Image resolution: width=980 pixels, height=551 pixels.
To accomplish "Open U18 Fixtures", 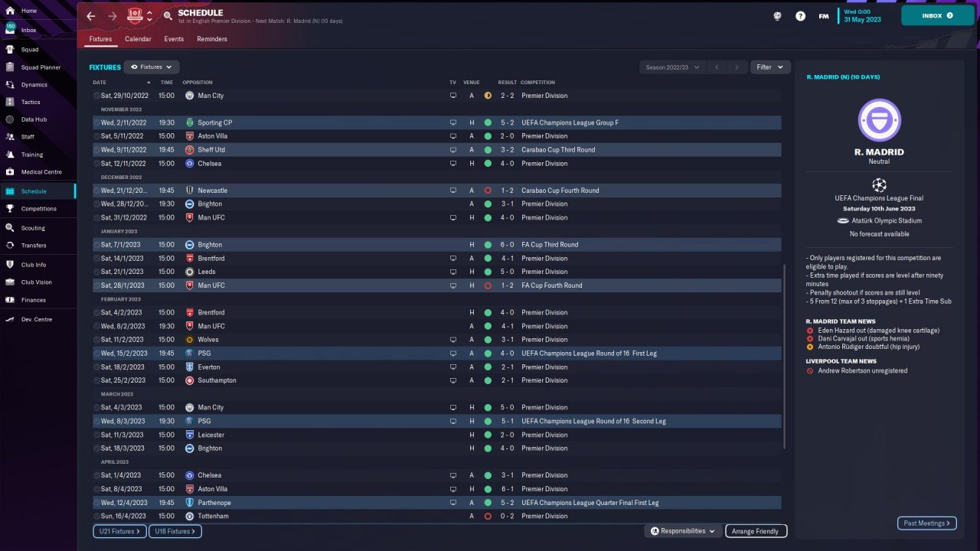I will [175, 531].
